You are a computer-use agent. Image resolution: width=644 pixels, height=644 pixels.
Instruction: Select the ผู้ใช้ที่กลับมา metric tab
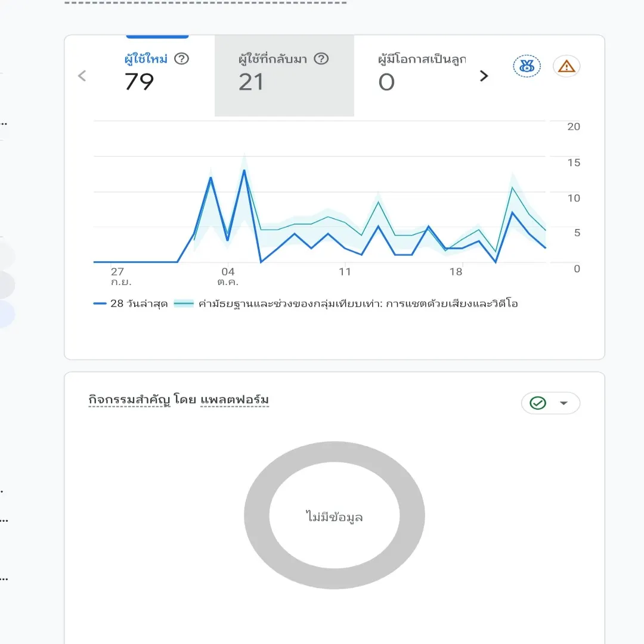point(284,76)
